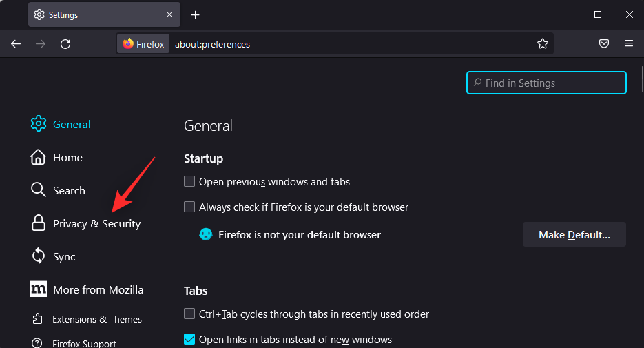Enable Open previous windows and tabs

tap(189, 182)
